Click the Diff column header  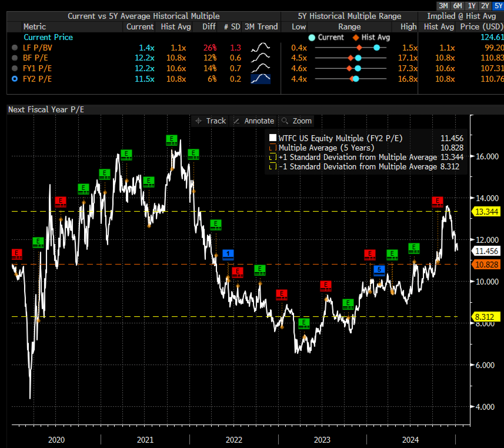209,27
